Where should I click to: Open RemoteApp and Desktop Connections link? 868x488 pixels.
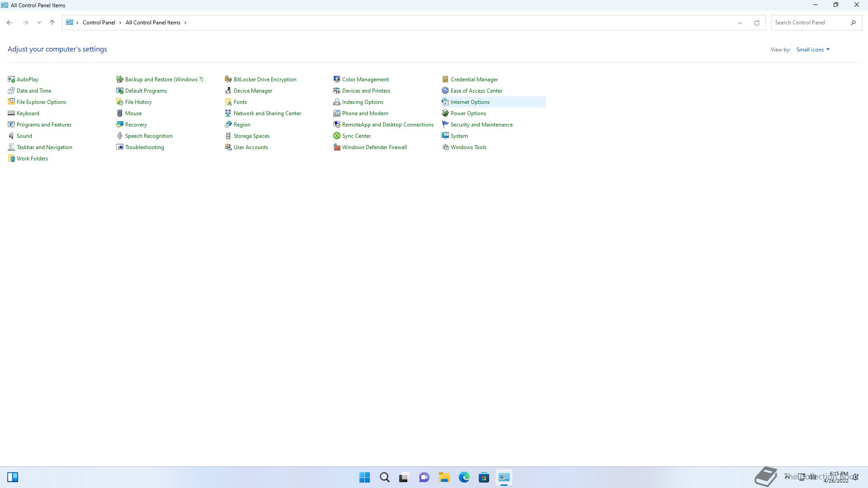tap(388, 125)
